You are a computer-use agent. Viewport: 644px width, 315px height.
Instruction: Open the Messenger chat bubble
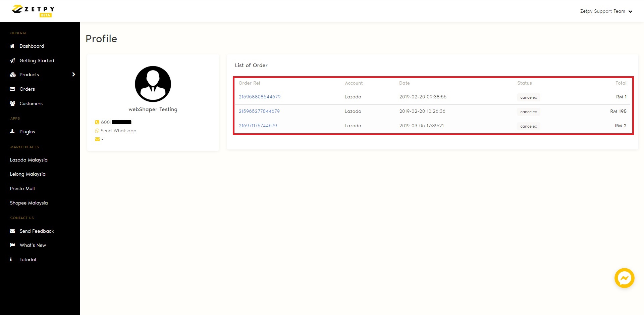pyautogui.click(x=624, y=278)
